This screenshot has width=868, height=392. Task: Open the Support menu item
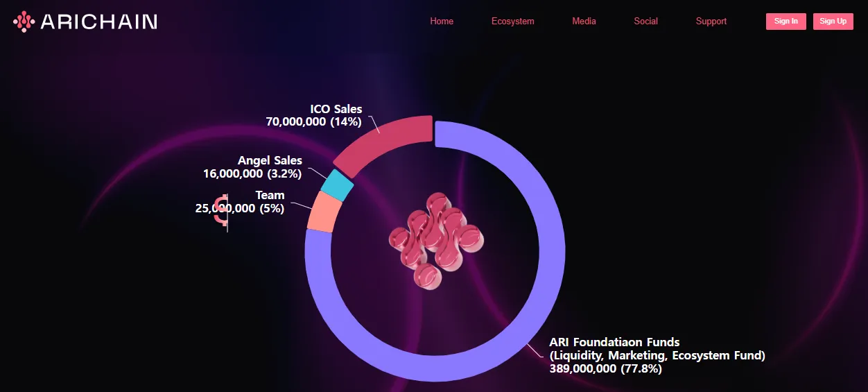click(711, 22)
